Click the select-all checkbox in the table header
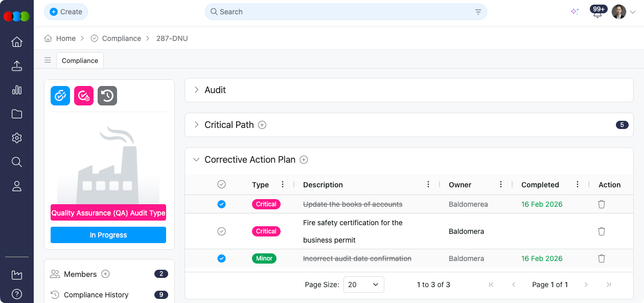 click(221, 184)
